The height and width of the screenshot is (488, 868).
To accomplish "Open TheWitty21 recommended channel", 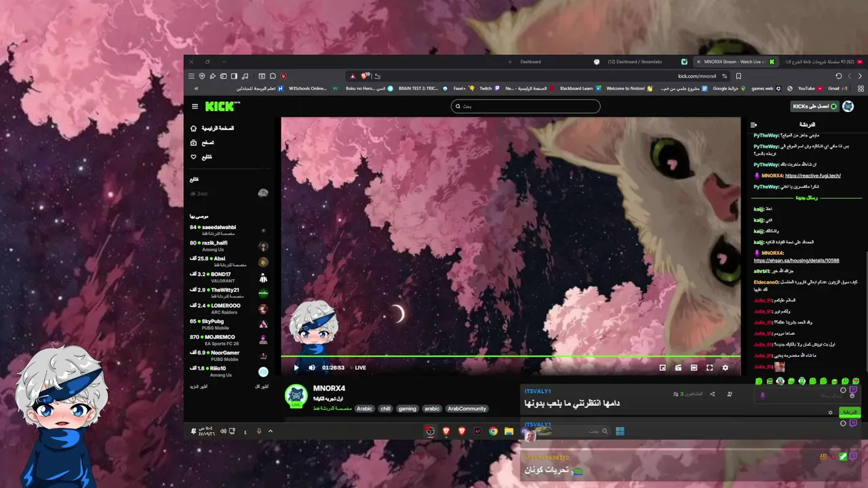I will coord(229,292).
